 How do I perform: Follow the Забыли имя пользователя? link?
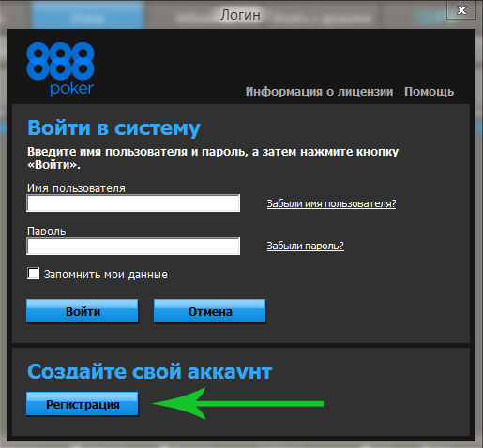(331, 203)
